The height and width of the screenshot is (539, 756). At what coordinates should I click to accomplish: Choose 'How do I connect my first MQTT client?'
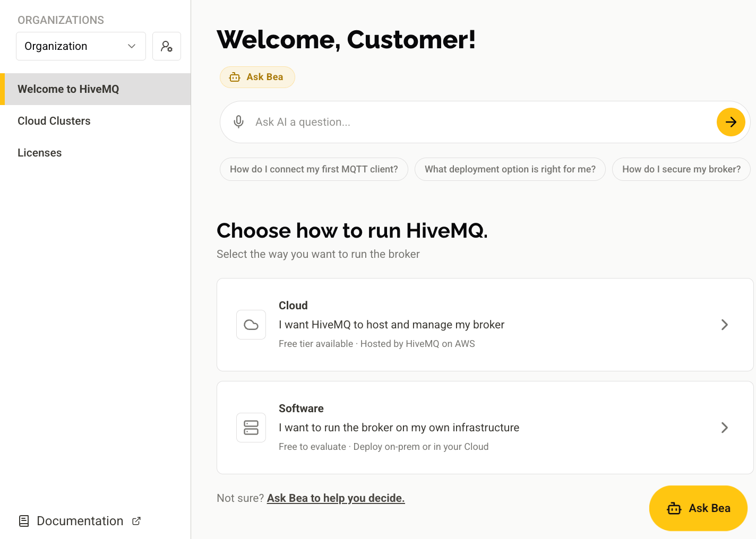click(x=314, y=169)
